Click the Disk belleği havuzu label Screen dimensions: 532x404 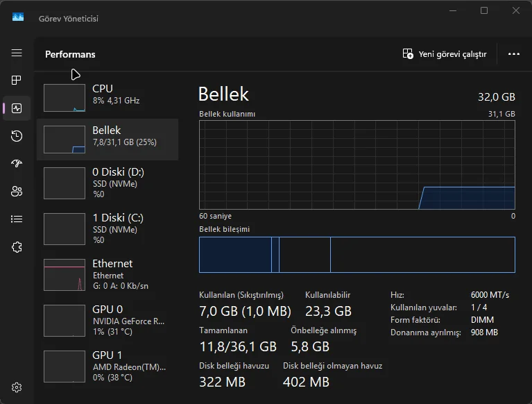[234, 366]
